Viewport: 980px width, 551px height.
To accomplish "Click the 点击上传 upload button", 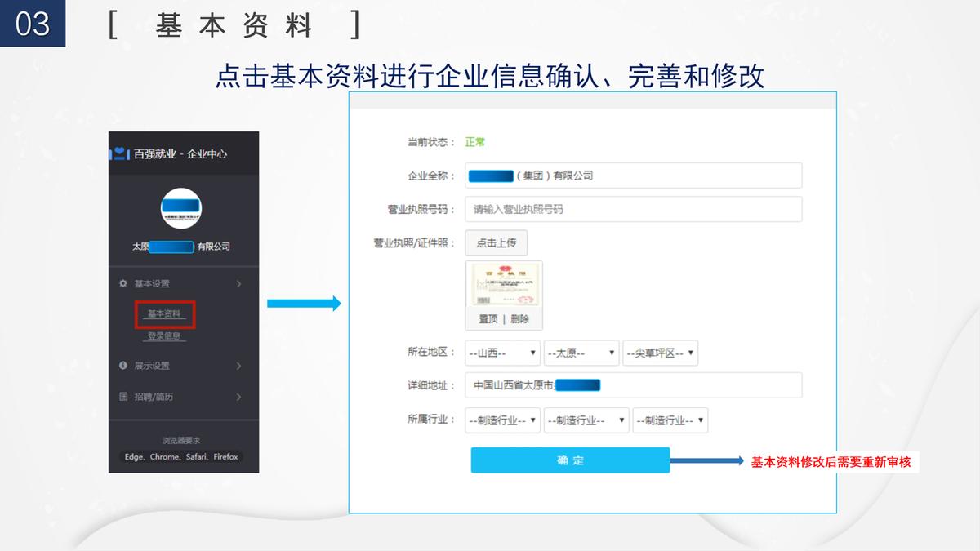I will 497,242.
